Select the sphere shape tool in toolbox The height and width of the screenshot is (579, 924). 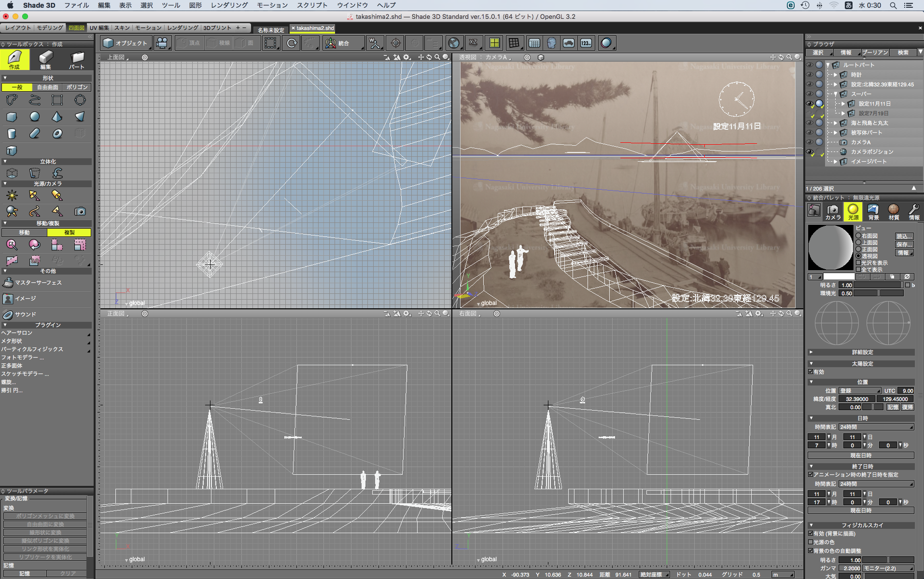click(34, 117)
